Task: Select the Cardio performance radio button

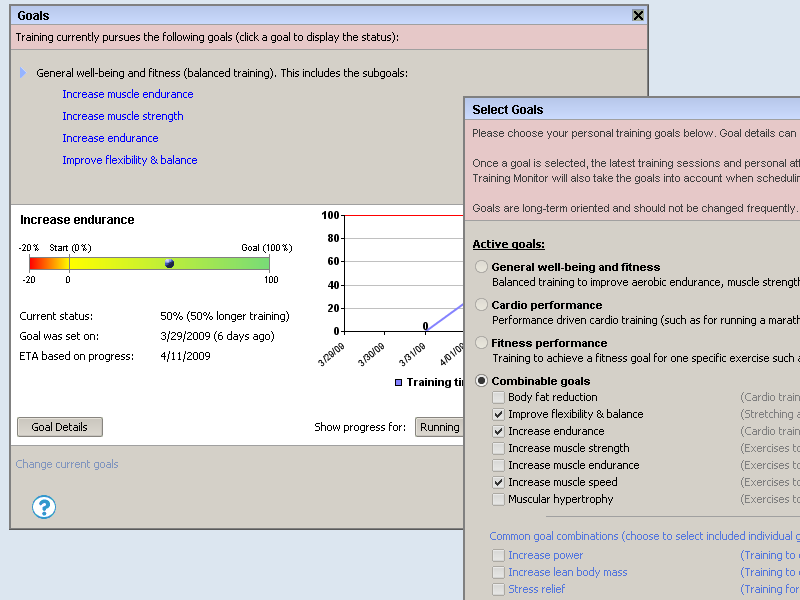Action: pyautogui.click(x=482, y=305)
